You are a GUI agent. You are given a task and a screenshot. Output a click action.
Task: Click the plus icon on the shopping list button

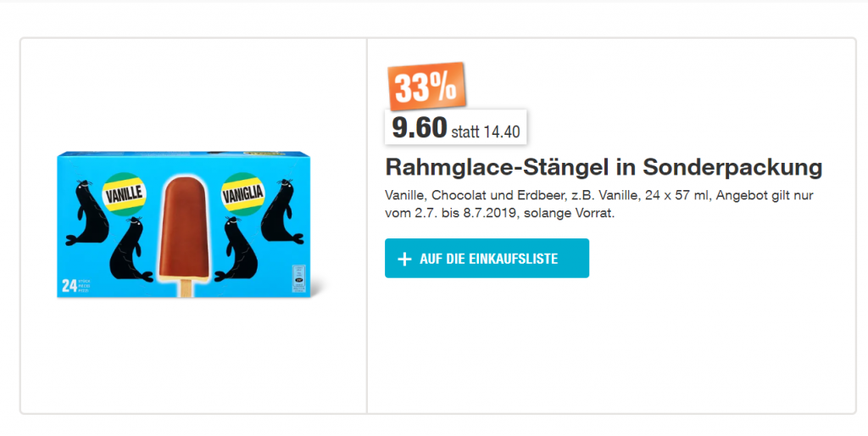(403, 259)
